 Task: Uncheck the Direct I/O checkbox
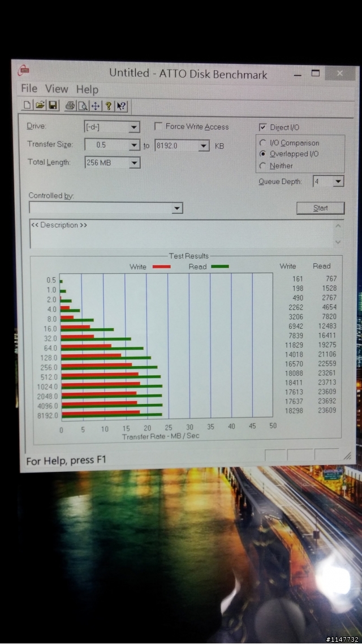[x=262, y=127]
